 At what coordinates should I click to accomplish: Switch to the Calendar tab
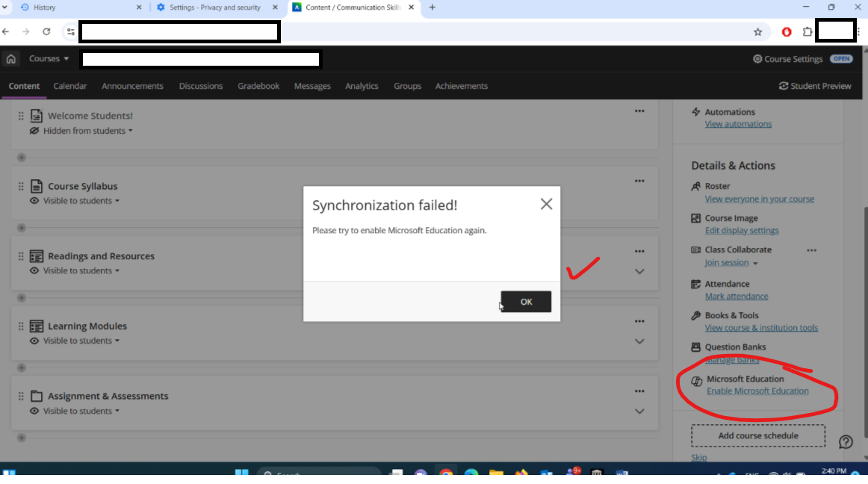69,86
